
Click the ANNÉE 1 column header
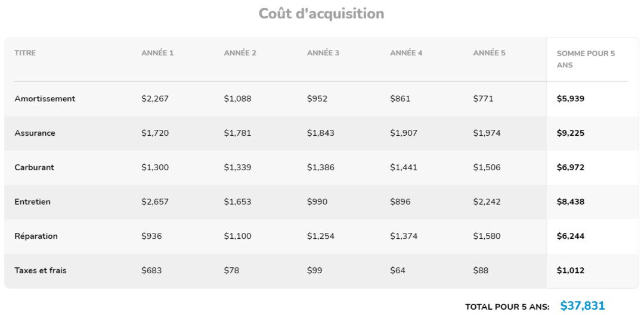(157, 53)
